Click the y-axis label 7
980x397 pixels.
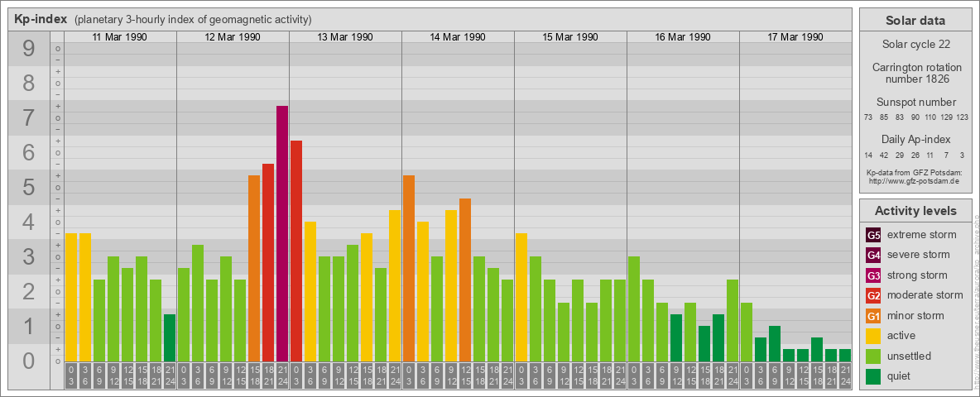[29, 118]
